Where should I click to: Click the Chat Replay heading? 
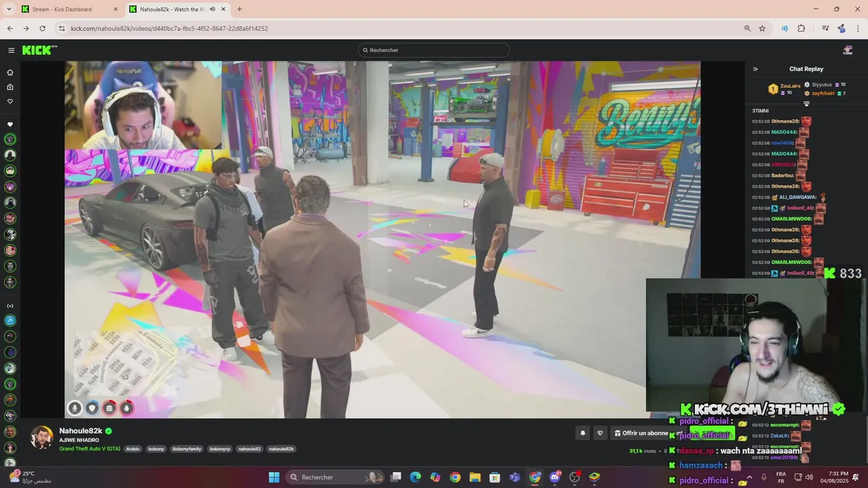[806, 69]
